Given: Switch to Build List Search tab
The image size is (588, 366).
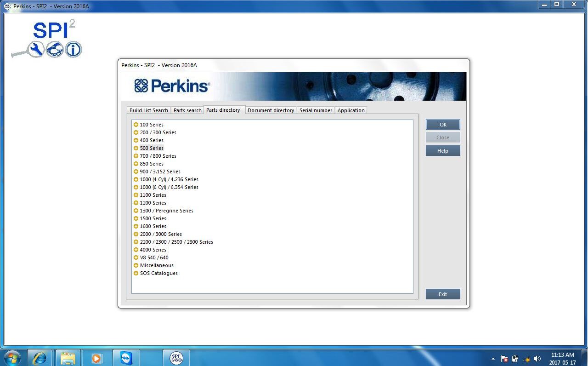Looking at the screenshot, I should pos(149,110).
